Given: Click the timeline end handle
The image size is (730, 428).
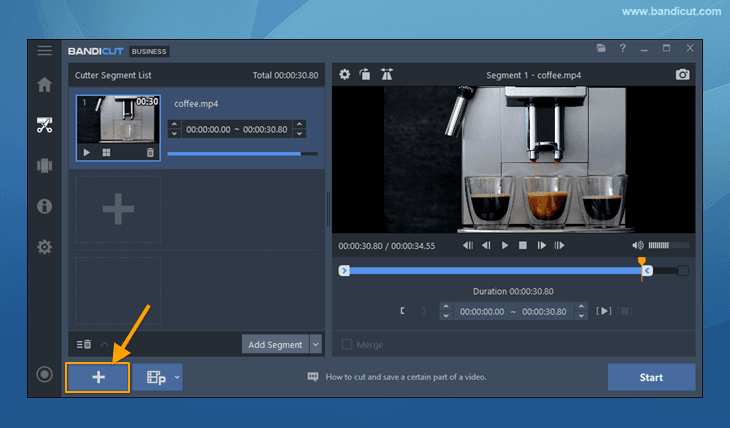Looking at the screenshot, I should click(x=647, y=271).
